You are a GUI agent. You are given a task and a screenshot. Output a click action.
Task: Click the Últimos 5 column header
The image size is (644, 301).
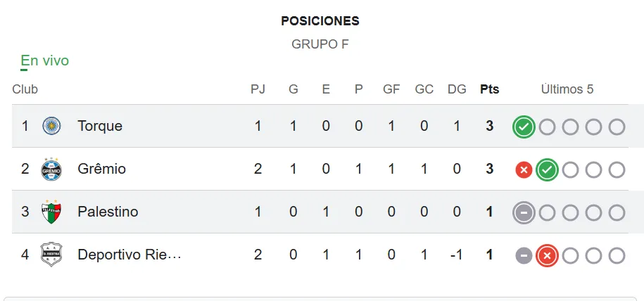tap(567, 89)
